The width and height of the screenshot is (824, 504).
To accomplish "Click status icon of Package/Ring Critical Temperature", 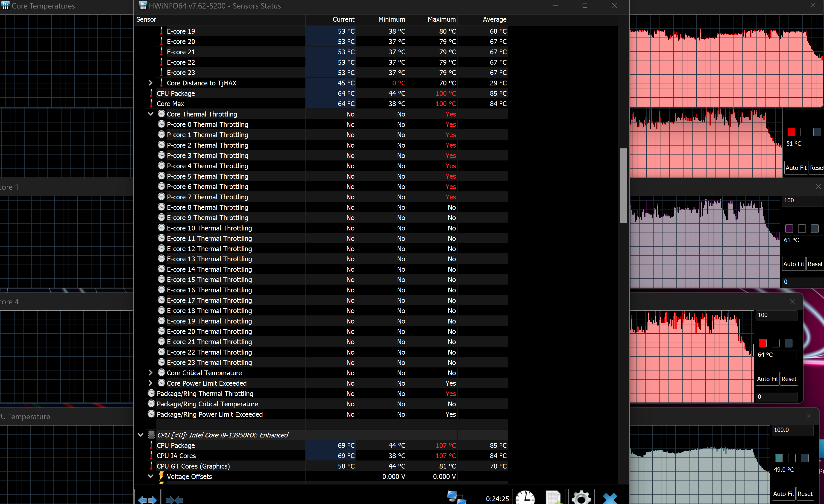I will [x=152, y=404].
